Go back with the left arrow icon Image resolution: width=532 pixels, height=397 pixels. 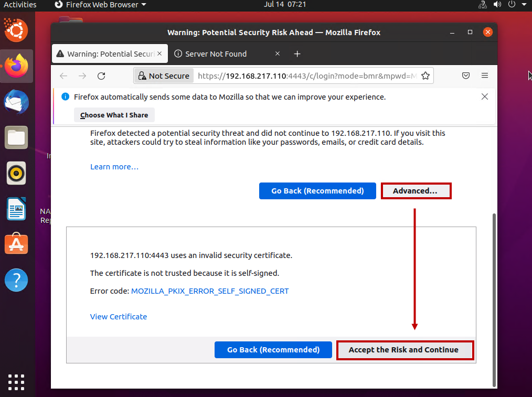[x=63, y=76]
